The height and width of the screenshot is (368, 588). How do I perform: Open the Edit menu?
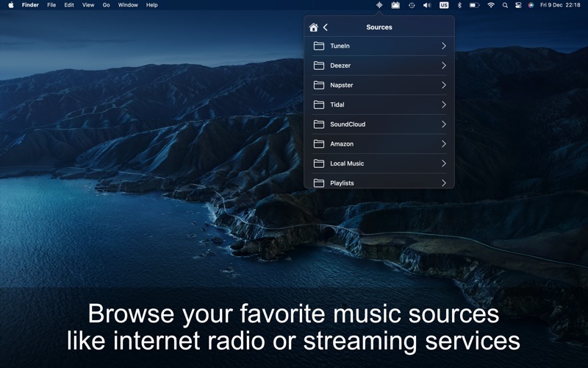pos(69,5)
